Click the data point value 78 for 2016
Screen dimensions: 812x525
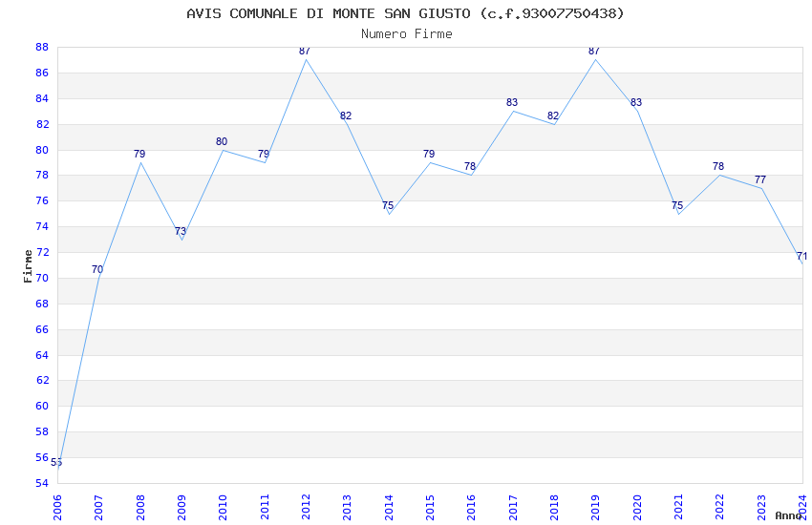point(470,166)
